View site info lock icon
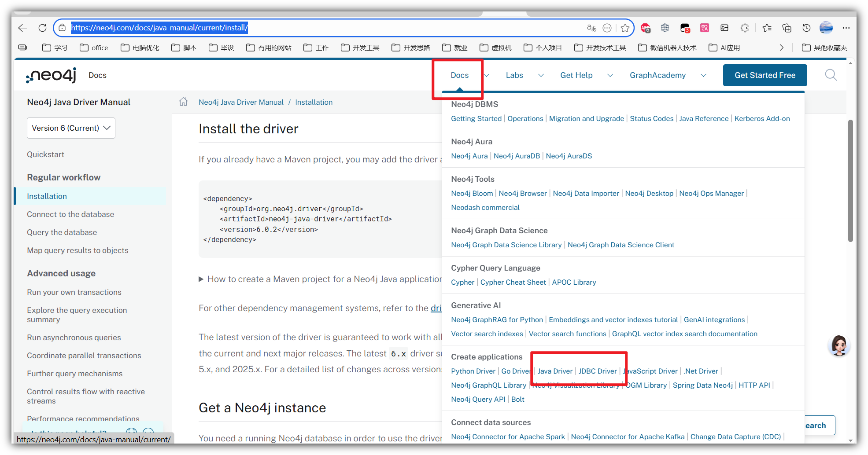 [62, 28]
